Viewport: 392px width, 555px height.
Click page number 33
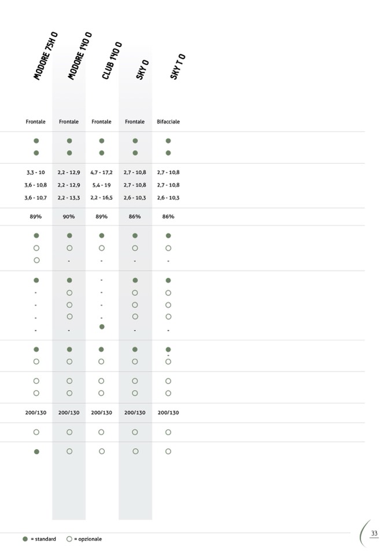tap(374, 533)
